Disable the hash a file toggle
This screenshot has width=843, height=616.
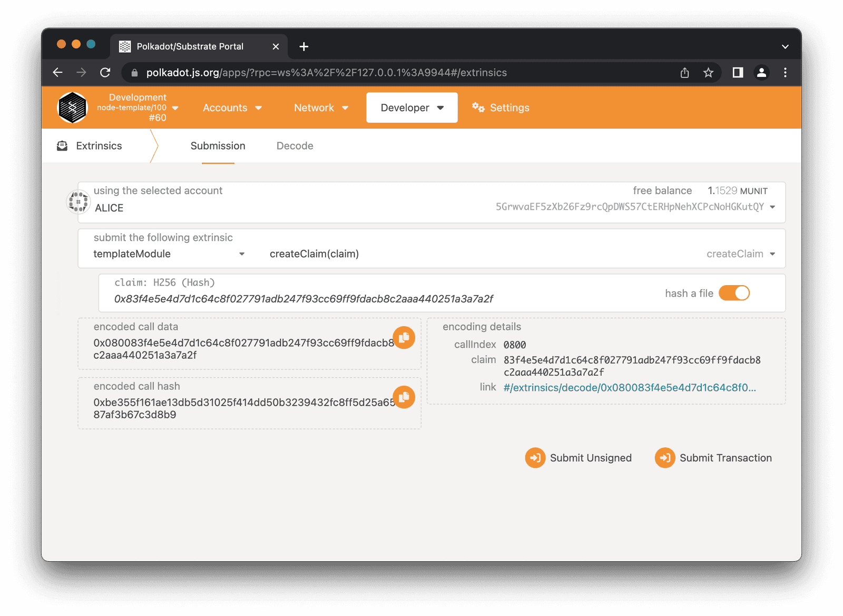coord(734,293)
